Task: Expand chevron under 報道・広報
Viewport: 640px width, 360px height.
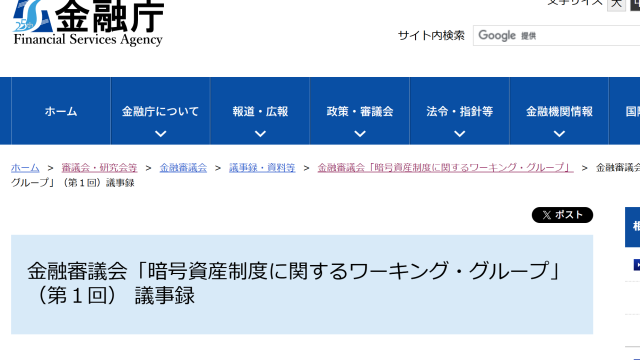Action: pos(260,133)
